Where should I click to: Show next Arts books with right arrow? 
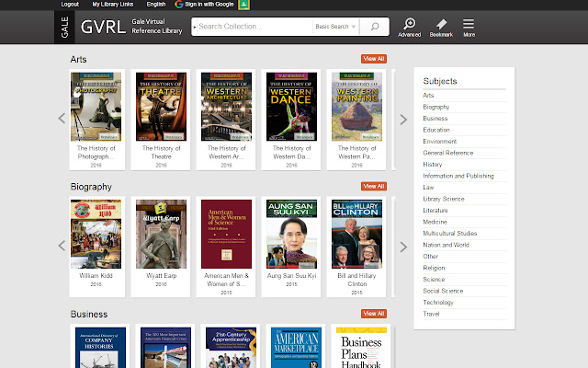point(403,120)
